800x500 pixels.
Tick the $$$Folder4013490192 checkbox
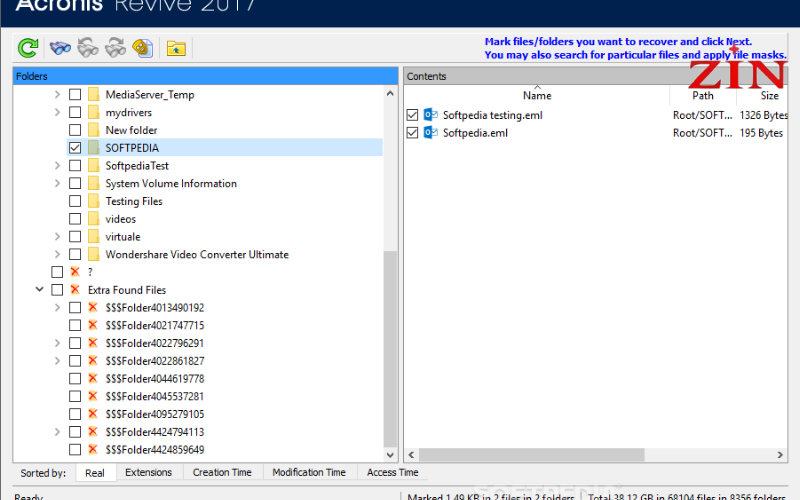coord(75,308)
